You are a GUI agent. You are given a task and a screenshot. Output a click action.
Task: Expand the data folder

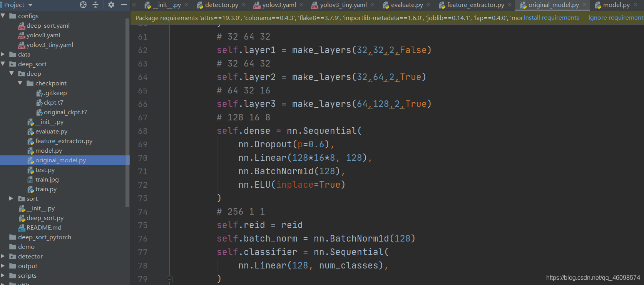tap(3, 54)
